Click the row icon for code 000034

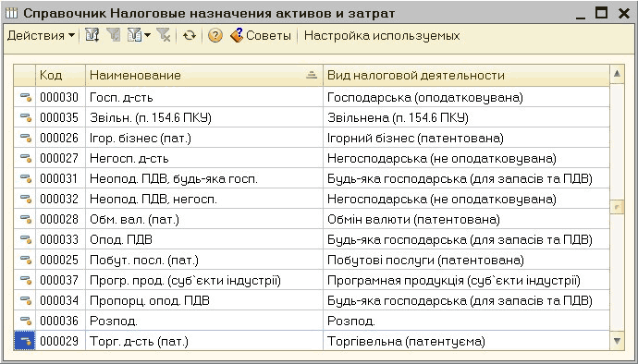26,300
